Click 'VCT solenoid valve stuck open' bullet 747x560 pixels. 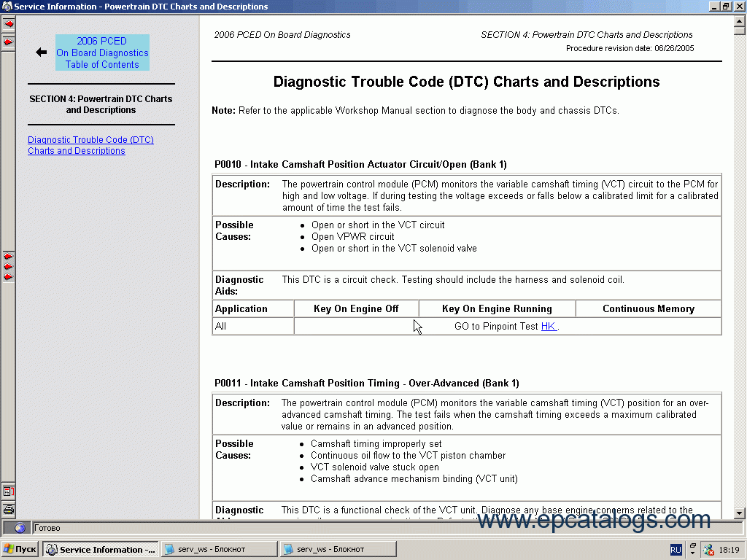375,467
